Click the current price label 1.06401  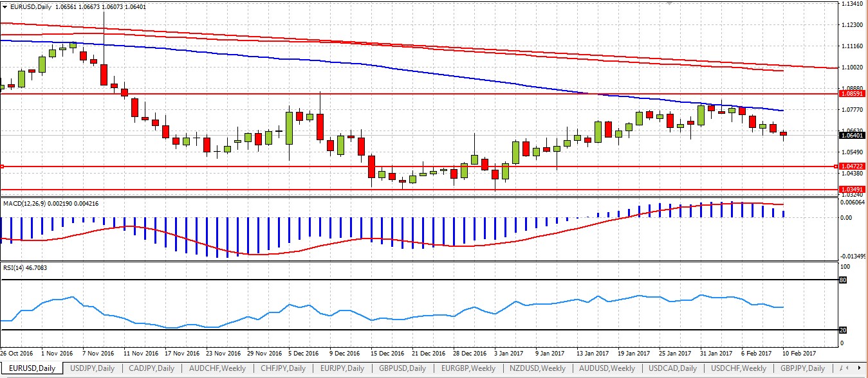click(x=853, y=136)
